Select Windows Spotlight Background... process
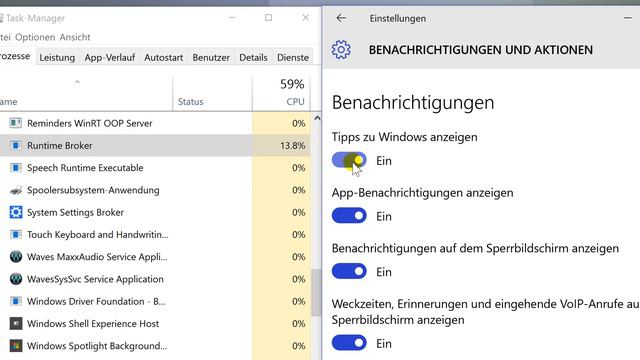640x360 pixels. [155, 346]
